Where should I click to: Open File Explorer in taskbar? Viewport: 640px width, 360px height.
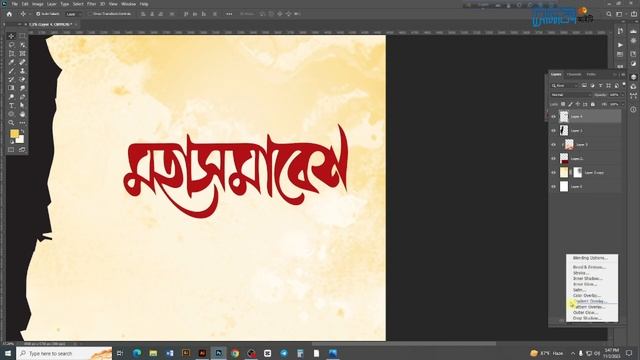(x=153, y=353)
